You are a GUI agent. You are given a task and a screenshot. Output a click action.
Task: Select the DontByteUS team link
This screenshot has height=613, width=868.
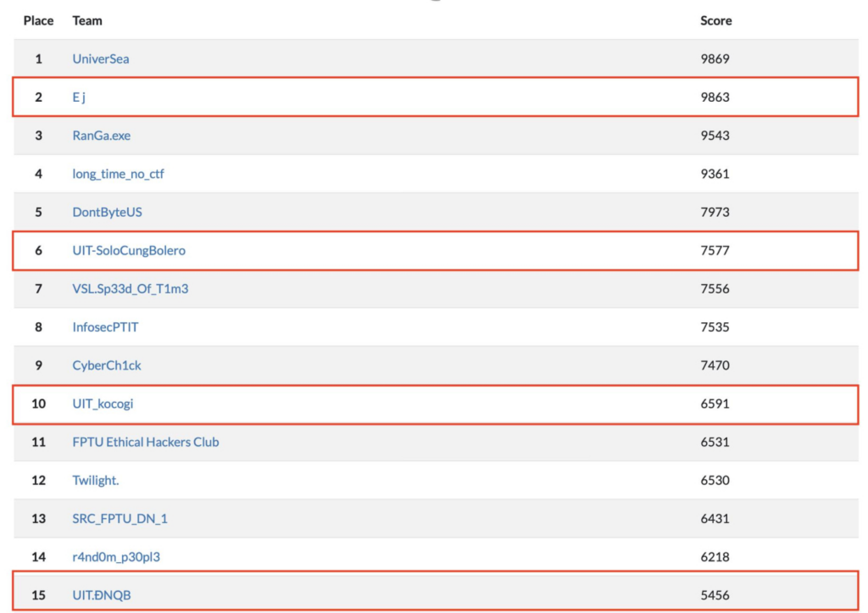tap(108, 212)
